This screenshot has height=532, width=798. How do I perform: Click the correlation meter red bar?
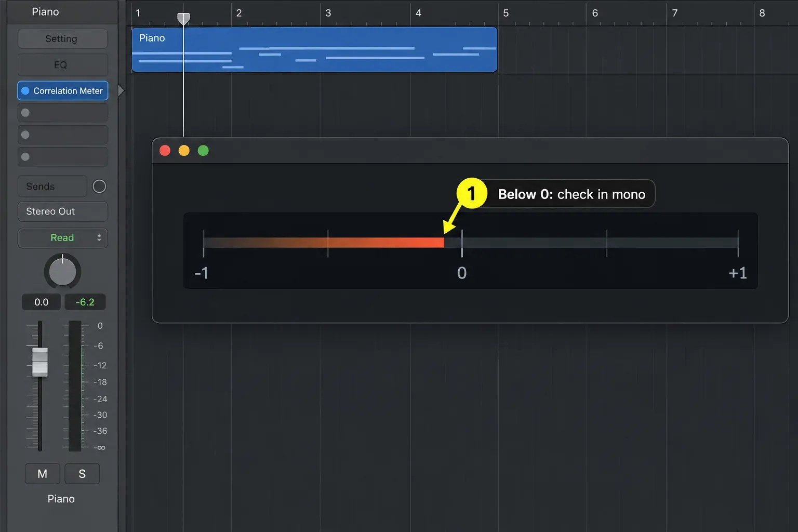point(324,243)
